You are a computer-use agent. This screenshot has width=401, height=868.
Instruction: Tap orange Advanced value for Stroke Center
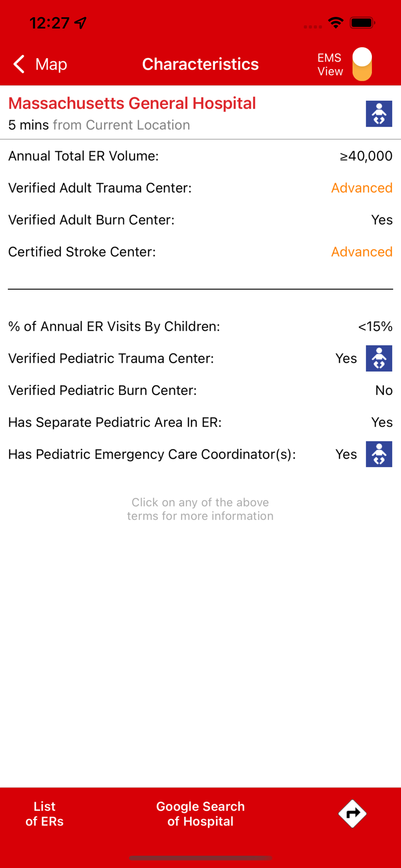pos(362,252)
